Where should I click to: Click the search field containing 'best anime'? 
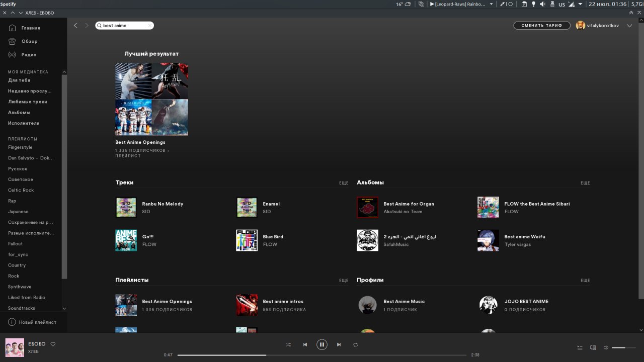(124, 26)
